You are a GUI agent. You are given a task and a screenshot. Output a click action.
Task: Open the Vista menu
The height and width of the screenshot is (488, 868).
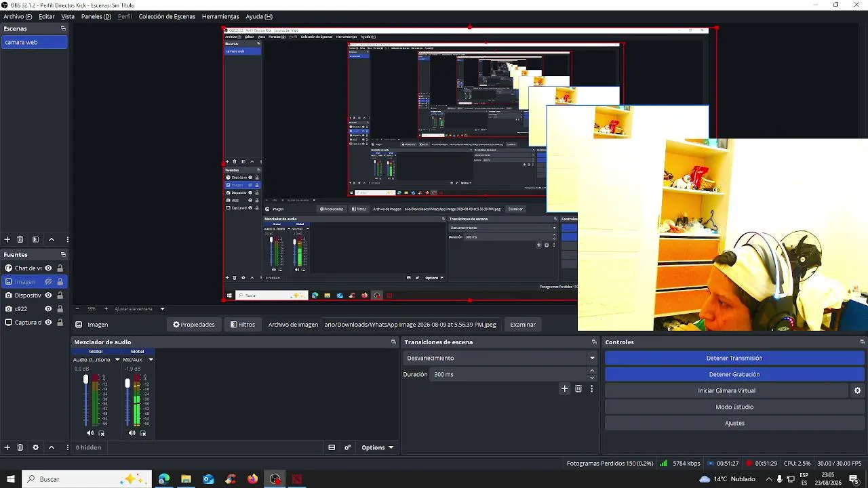click(68, 16)
